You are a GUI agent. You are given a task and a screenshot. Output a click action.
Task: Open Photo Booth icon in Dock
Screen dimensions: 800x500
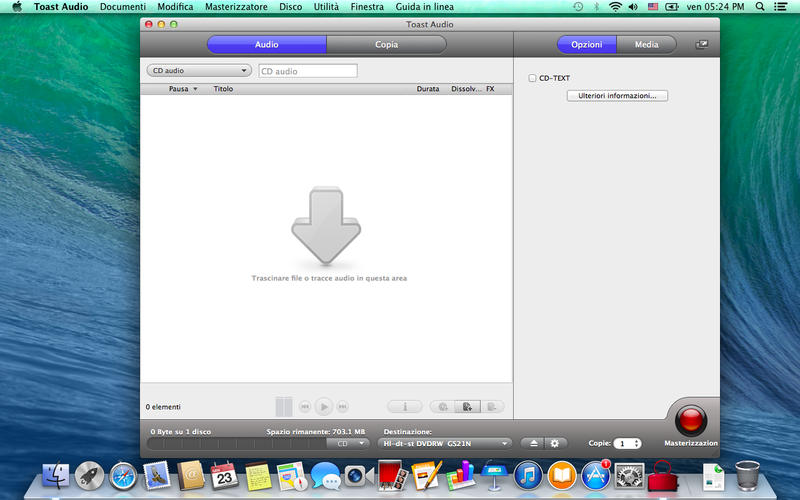392,476
